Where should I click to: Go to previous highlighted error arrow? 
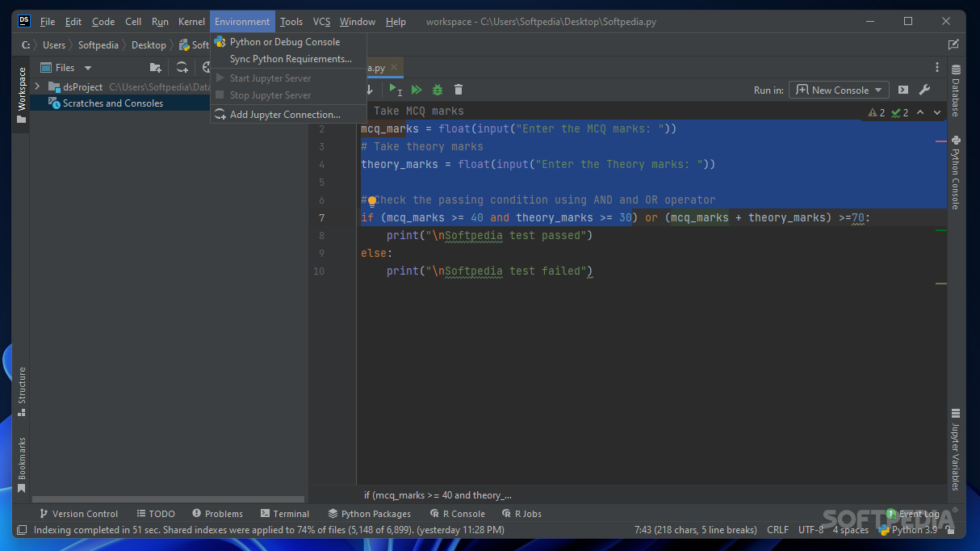tap(920, 113)
